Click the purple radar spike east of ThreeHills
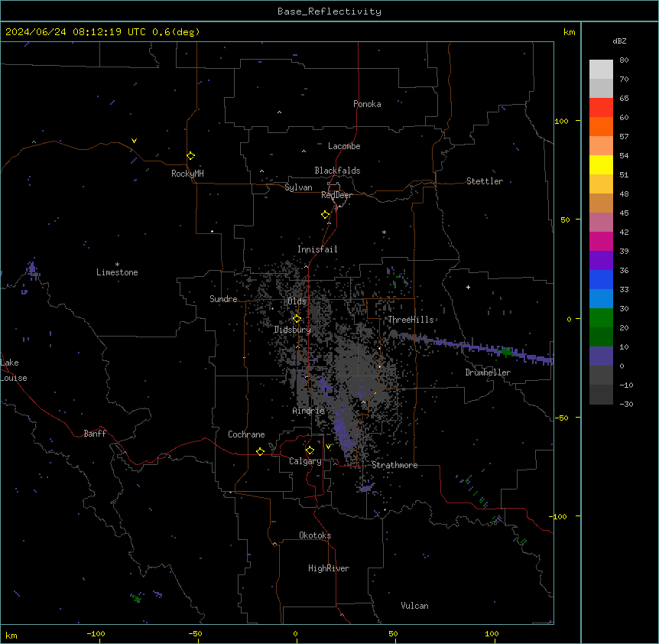Screen dimensions: 659x644 click(475, 347)
